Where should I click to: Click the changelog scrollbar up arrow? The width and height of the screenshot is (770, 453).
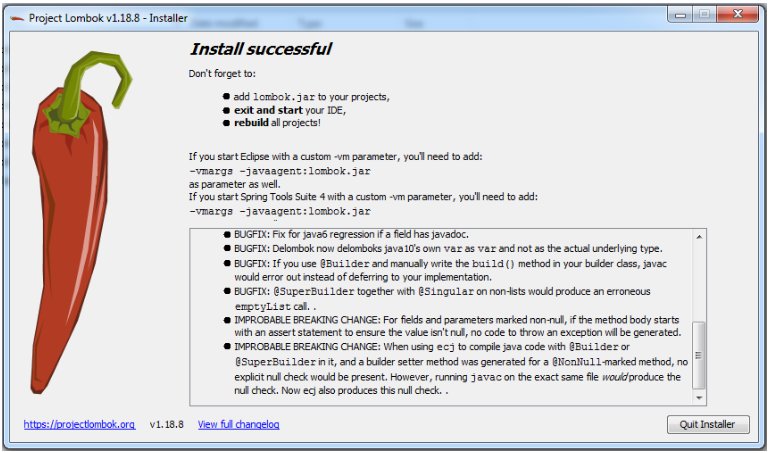(x=699, y=237)
